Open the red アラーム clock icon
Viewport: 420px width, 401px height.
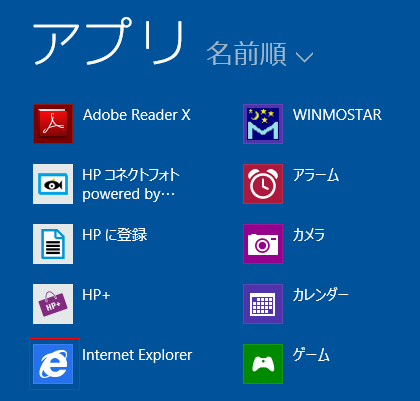point(263,184)
